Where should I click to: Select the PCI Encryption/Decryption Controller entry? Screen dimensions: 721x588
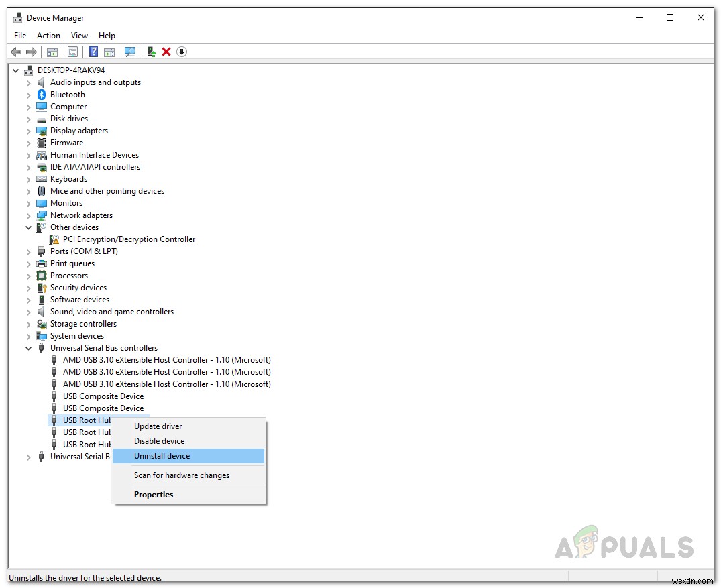129,239
